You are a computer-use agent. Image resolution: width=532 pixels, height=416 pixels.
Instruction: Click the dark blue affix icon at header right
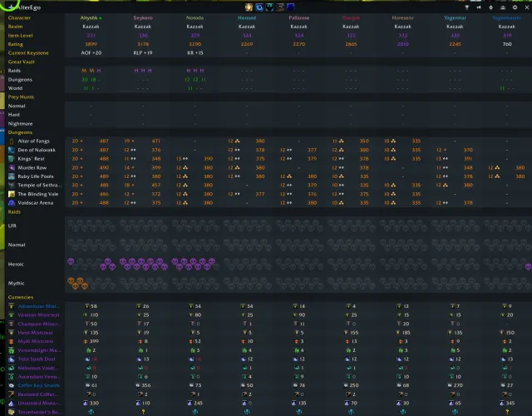click(x=291, y=7)
